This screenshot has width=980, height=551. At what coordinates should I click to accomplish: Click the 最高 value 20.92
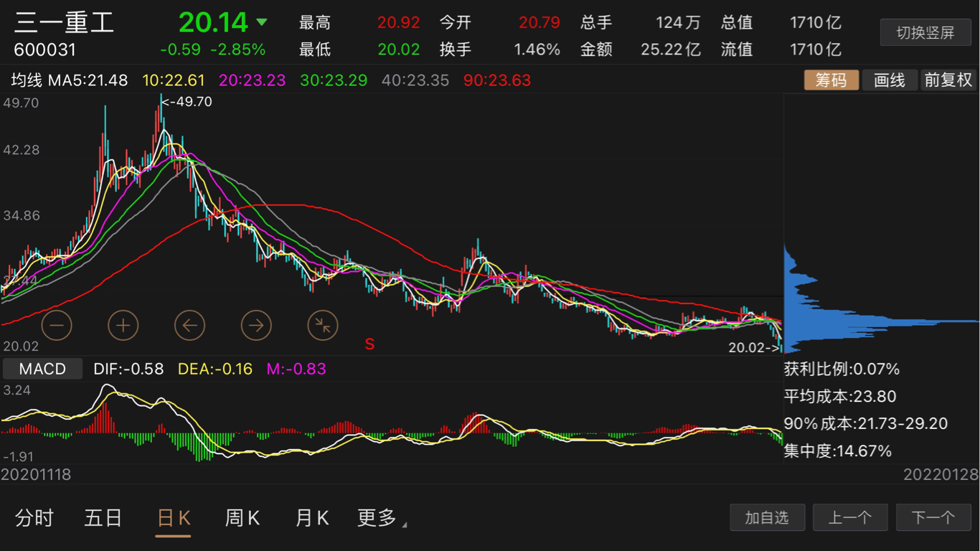[399, 23]
